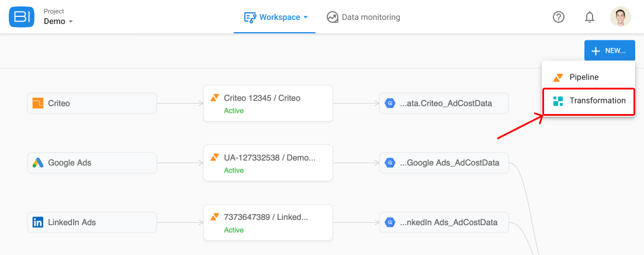Click the Data monitoring chart icon
Viewport: 644px width, 255px height.
point(332,18)
